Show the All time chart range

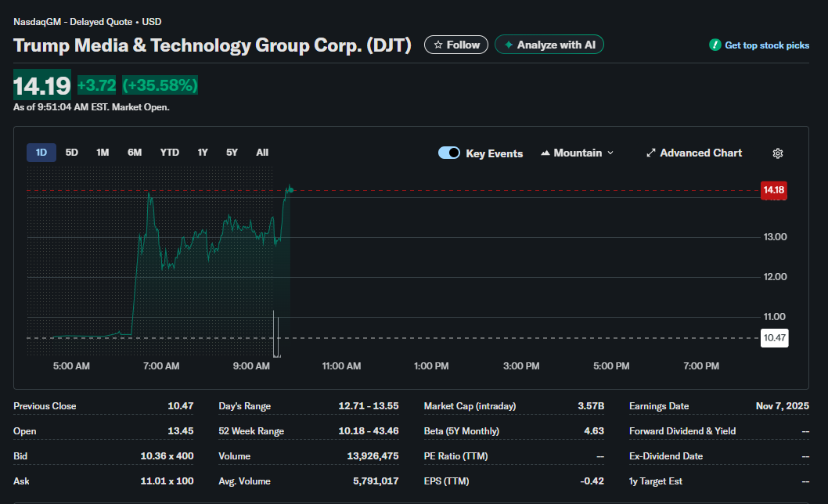(x=262, y=153)
